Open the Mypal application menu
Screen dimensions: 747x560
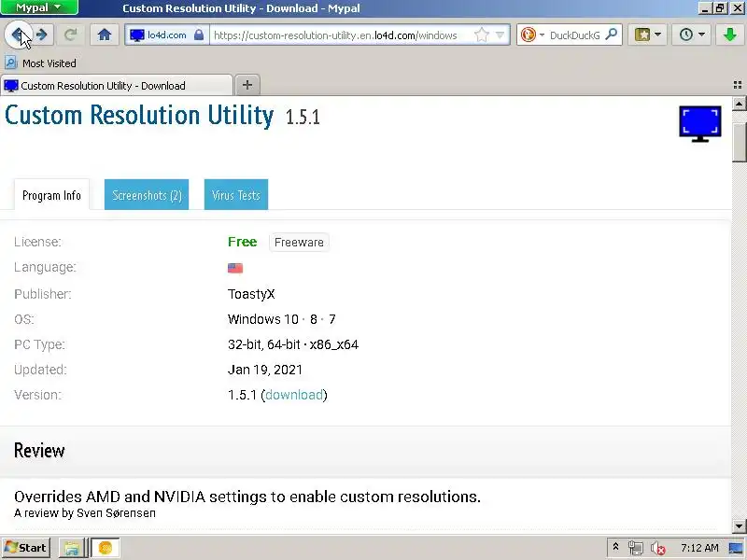coord(39,7)
